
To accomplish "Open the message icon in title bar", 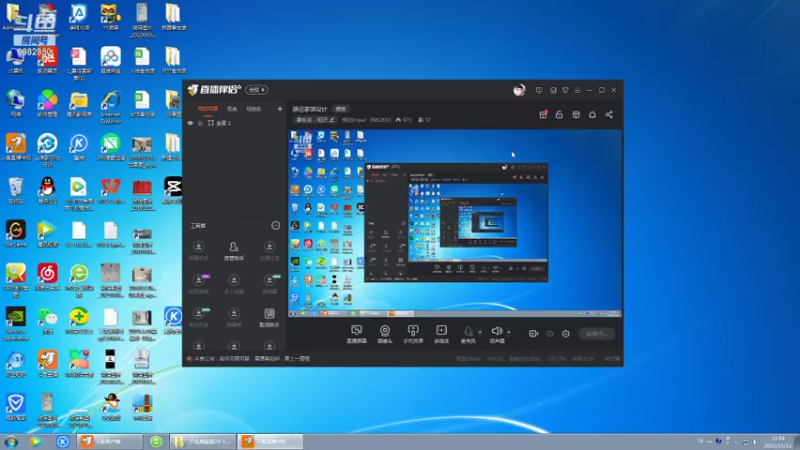I will (x=539, y=90).
